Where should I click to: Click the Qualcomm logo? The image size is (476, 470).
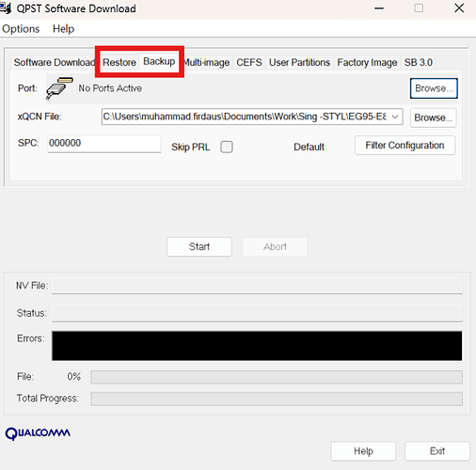coord(38,433)
